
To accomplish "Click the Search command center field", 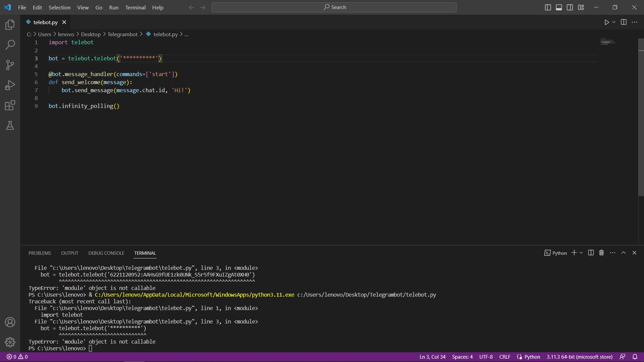I will pyautogui.click(x=334, y=7).
